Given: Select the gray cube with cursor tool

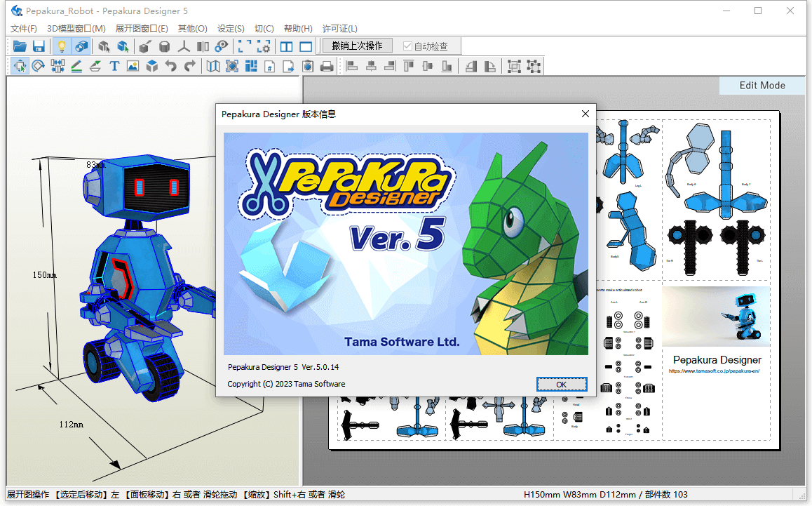Looking at the screenshot, I should click(104, 46).
